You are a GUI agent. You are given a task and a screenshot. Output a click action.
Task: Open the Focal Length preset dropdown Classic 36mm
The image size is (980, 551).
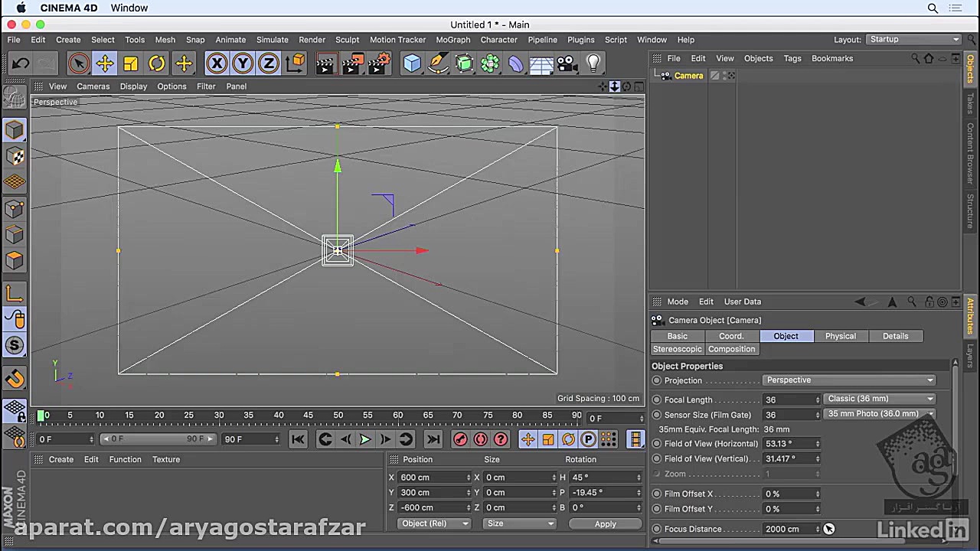click(x=879, y=398)
